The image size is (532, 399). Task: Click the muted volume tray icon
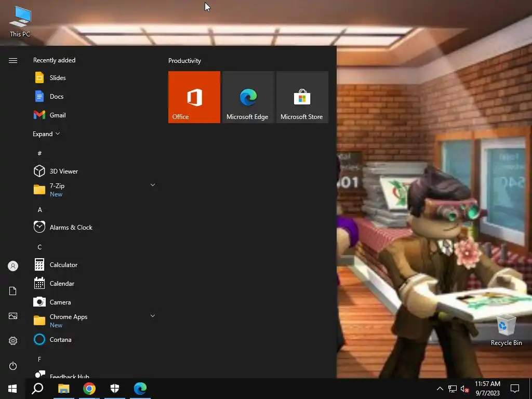[x=465, y=389]
